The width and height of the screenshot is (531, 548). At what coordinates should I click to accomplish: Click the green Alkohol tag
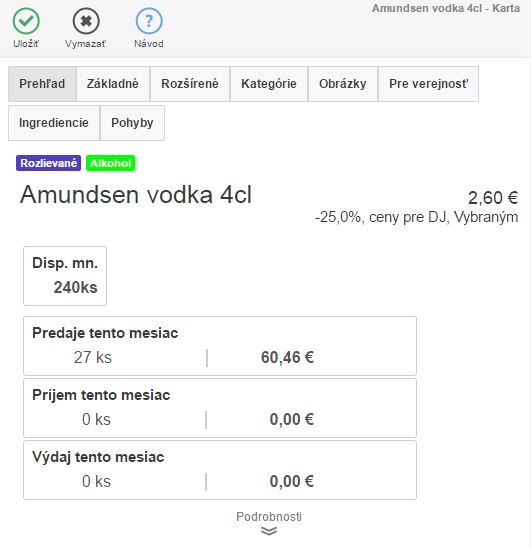[110, 163]
